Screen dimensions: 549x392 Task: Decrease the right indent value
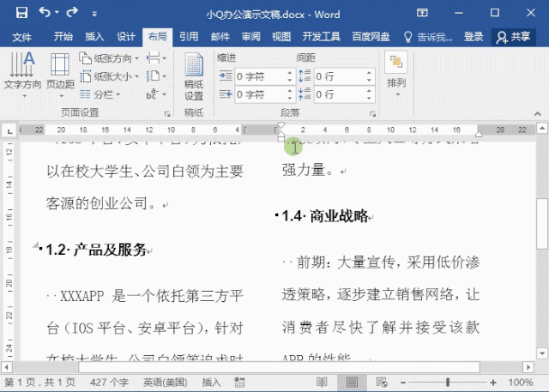(290, 99)
